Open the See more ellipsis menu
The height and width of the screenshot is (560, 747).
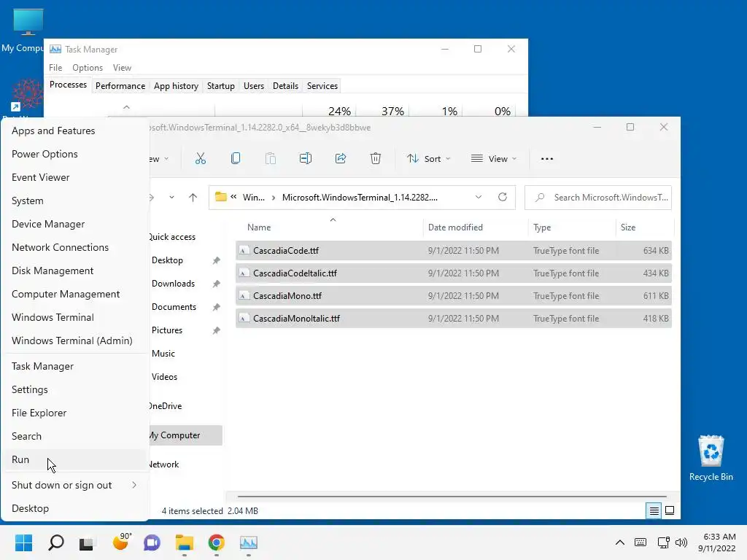tap(547, 158)
